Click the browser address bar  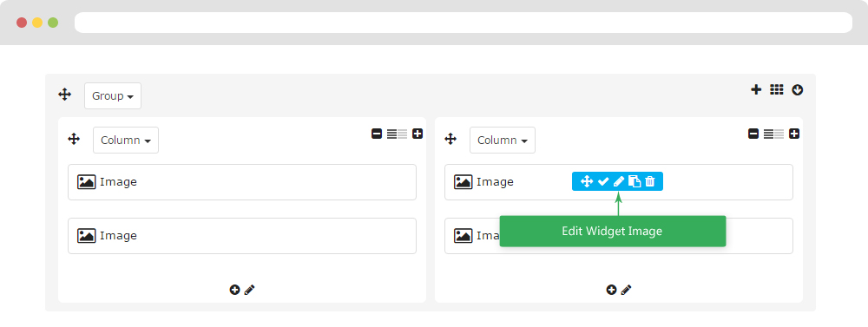click(x=464, y=23)
